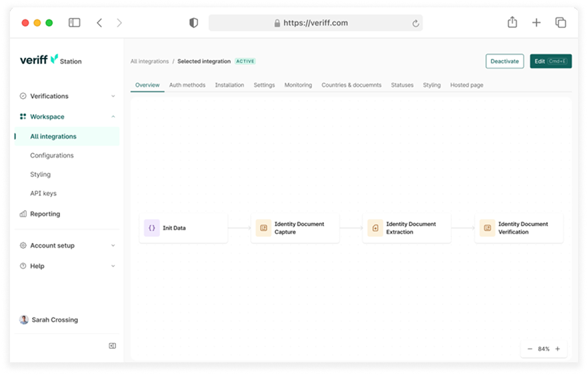Viewport: 588px width, 375px height.
Task: Open the Styling tab in integration
Action: coord(431,85)
